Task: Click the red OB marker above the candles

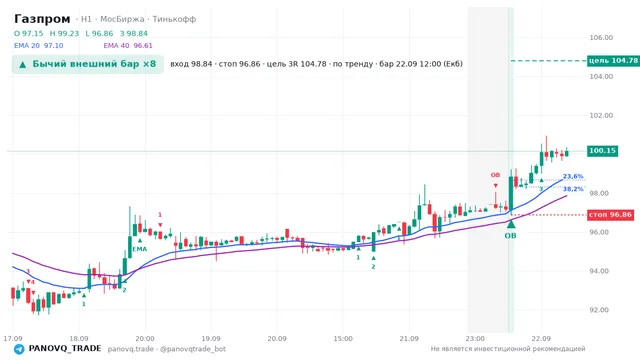Action: point(495,175)
